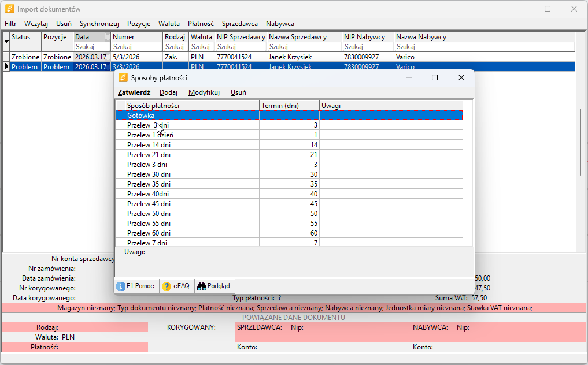This screenshot has height=365, width=588.
Task: Choose Modyfikuj in the payment methods dialog
Action: point(204,92)
